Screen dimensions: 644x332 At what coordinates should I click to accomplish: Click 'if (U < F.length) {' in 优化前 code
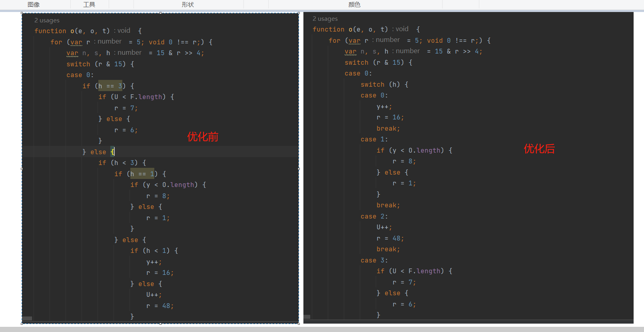136,97
